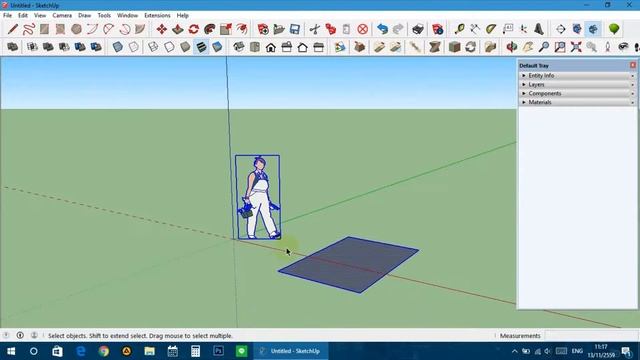Switch to Monochrome style
Image resolution: width=640 pixels, height=360 pixels.
(217, 47)
